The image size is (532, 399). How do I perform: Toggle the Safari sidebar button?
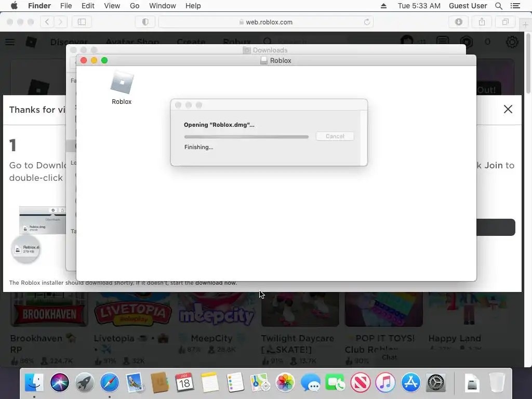tap(82, 22)
